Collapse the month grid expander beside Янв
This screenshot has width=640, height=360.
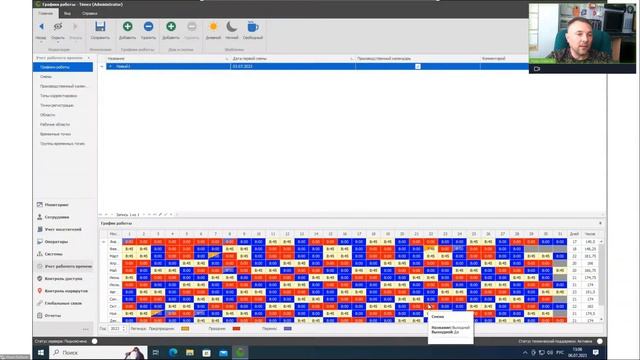coord(103,242)
